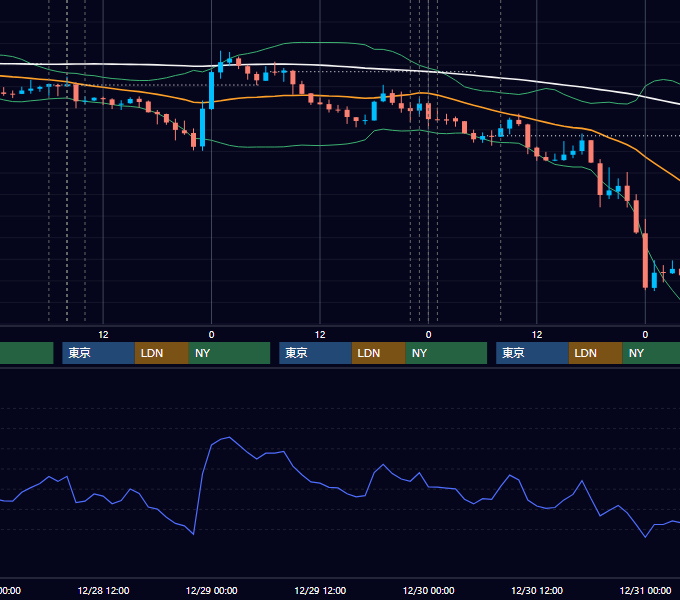Click the tall blue candle at 12/29 00:00
The image size is (680, 600).
(212, 90)
